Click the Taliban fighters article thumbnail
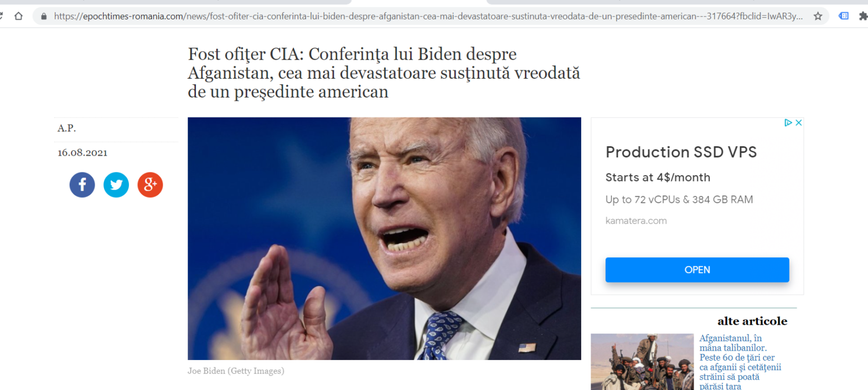 coord(642,362)
